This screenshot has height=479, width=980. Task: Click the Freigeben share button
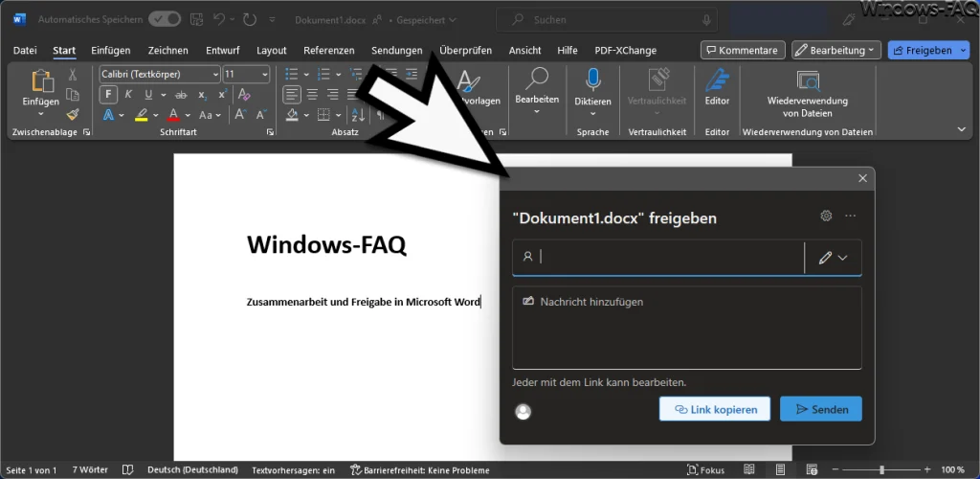pos(923,51)
